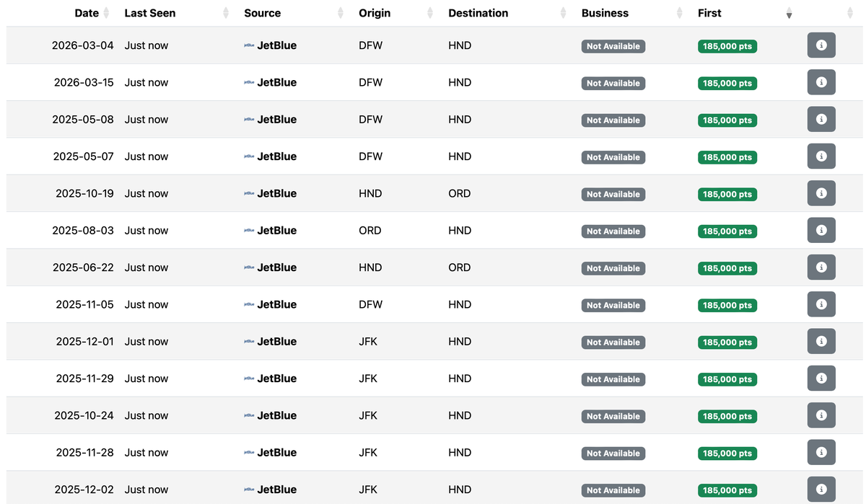
Task: Open info for 2025-12-01 JFK flight
Action: coord(821,341)
